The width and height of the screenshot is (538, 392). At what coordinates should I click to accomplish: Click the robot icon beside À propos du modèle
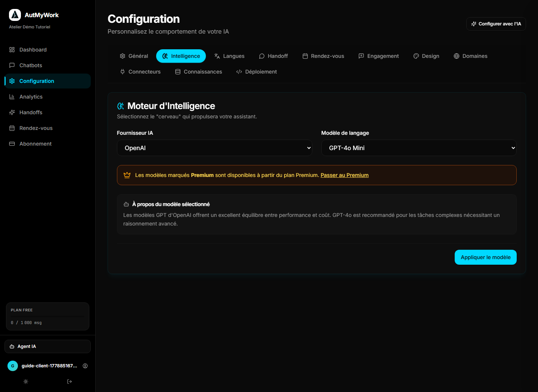click(126, 204)
